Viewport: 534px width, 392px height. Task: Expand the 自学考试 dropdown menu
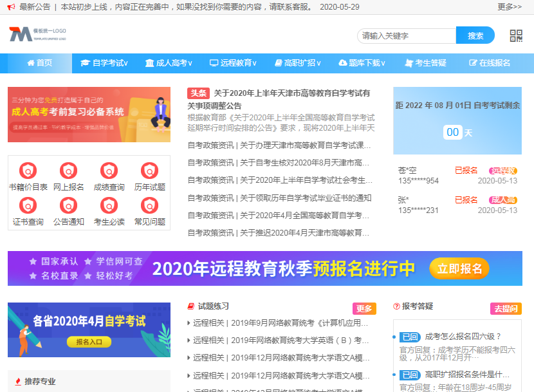pyautogui.click(x=104, y=63)
